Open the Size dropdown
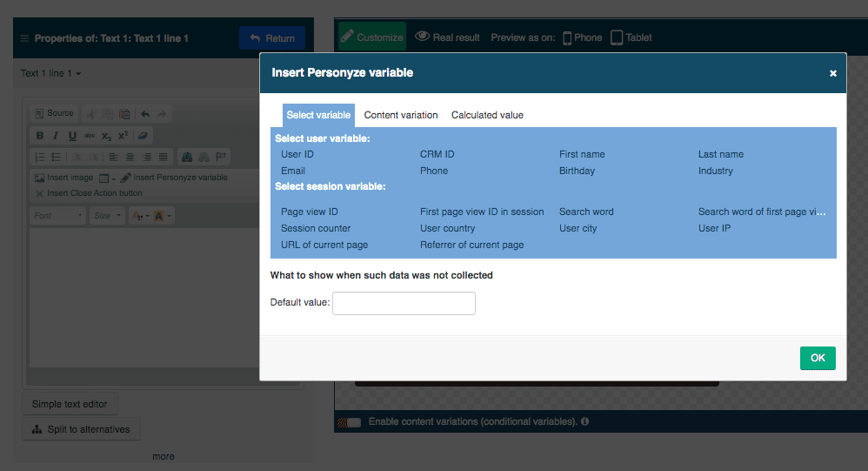Screen dimensions: 868x471 (x=108, y=215)
